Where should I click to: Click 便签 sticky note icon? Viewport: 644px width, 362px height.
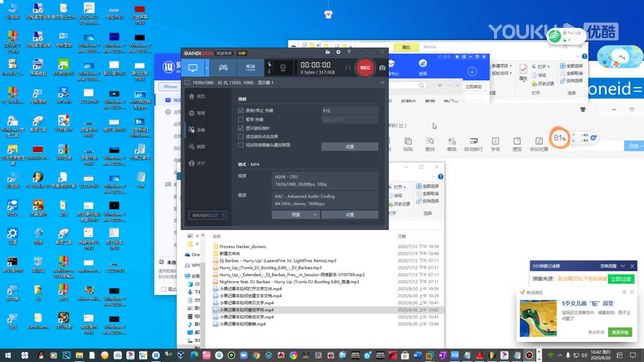tap(517, 144)
